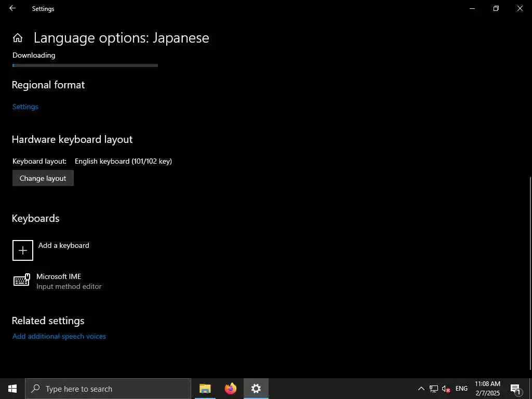Click in the Type here to search box
Viewport: 532px width, 399px height.
click(x=108, y=389)
